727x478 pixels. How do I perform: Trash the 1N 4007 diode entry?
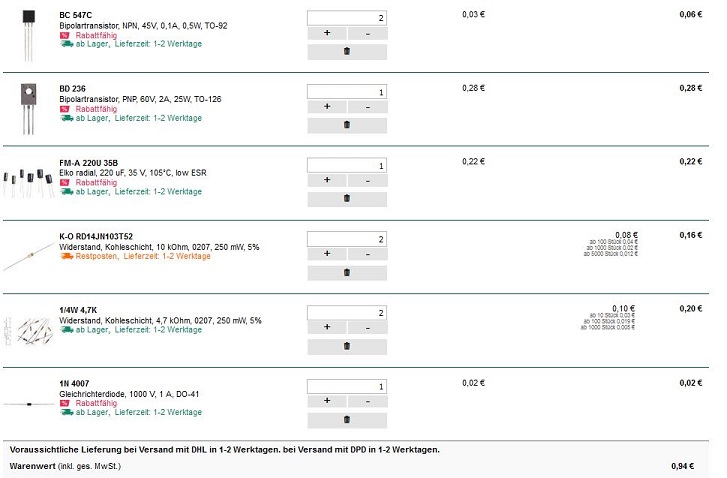[346, 420]
